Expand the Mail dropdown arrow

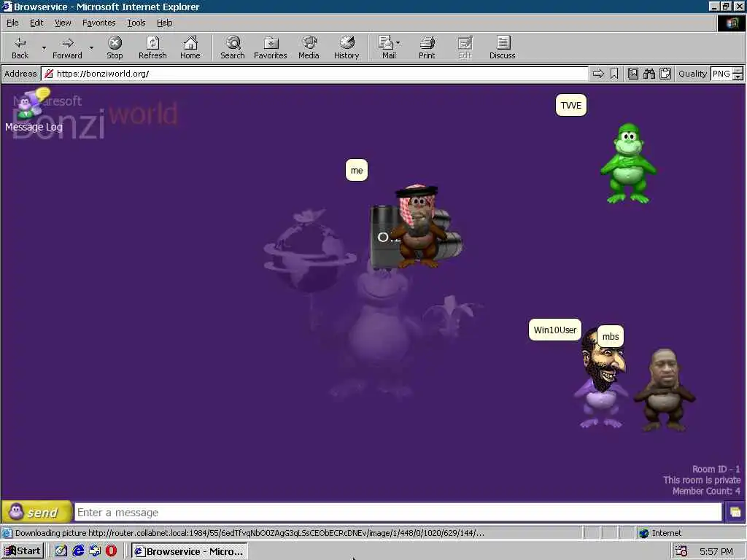[398, 43]
